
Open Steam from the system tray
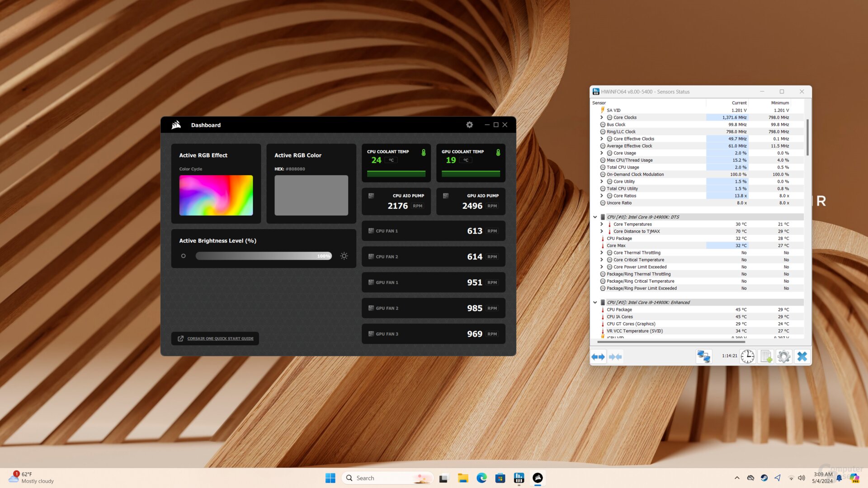tap(764, 478)
